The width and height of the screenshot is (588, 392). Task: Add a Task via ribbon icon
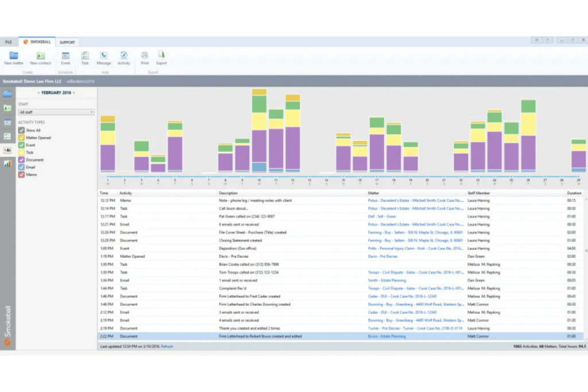tap(85, 58)
